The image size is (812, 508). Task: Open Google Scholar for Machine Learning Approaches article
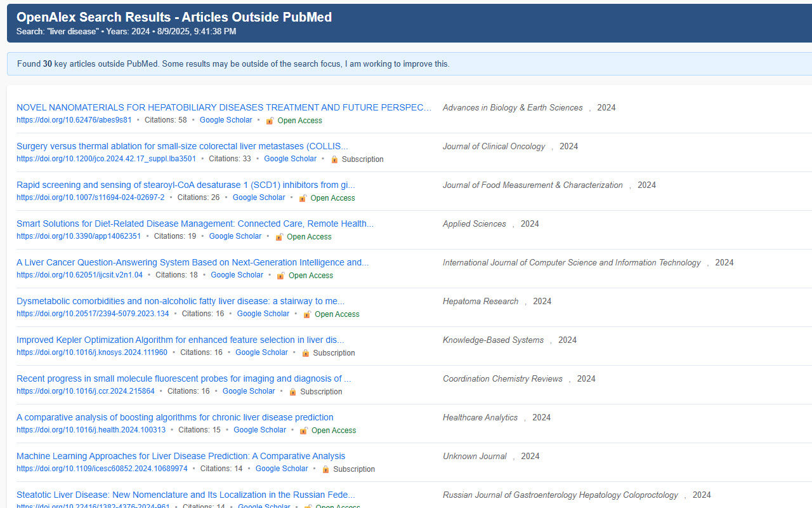[x=282, y=469]
